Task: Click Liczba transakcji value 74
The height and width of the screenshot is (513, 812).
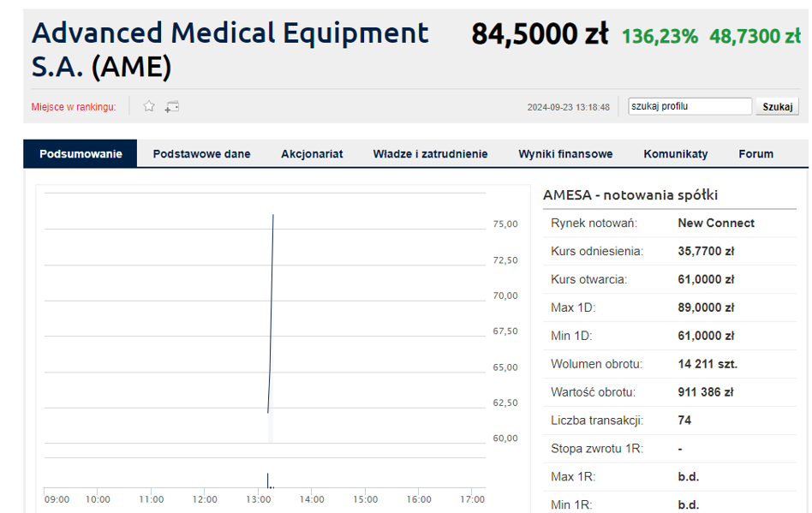Action: click(x=684, y=421)
